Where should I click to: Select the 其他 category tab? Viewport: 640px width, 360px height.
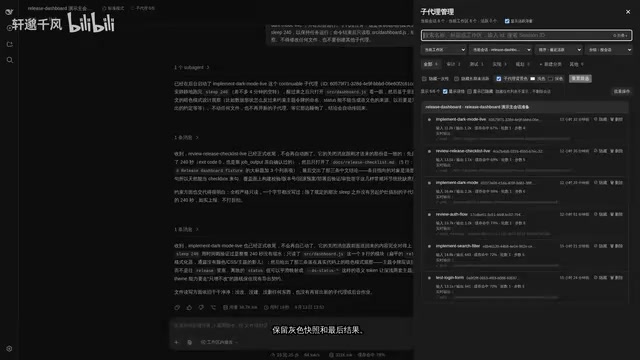(576, 64)
